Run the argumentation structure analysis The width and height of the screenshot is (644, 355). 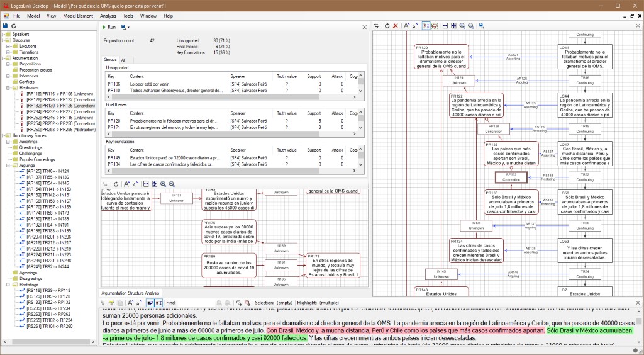pyautogui.click(x=109, y=27)
